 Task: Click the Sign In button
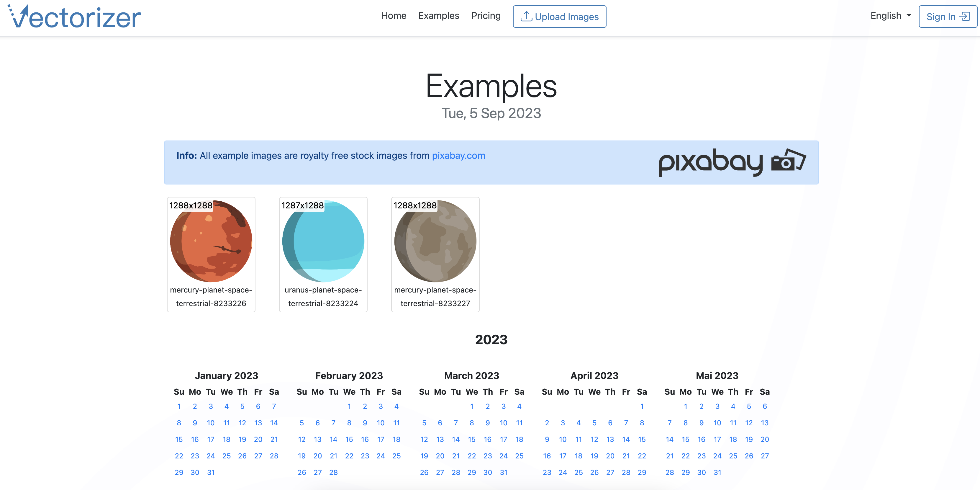(948, 16)
